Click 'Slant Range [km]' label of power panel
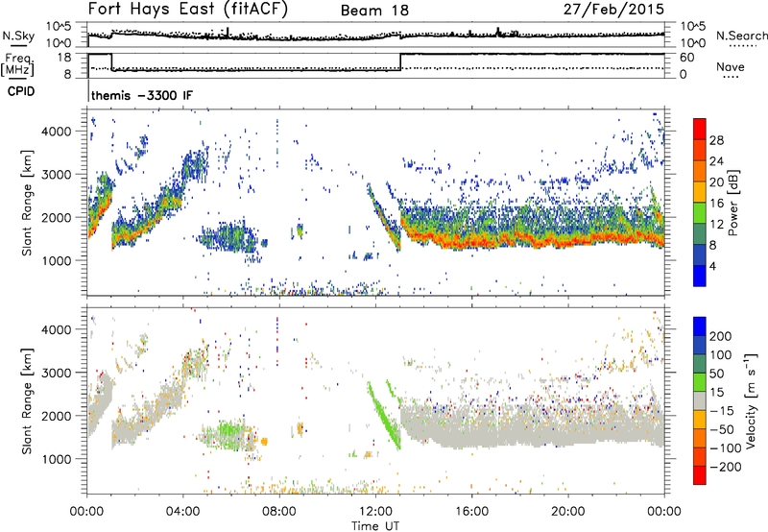Screen dimensions: 768x532 tap(27, 203)
